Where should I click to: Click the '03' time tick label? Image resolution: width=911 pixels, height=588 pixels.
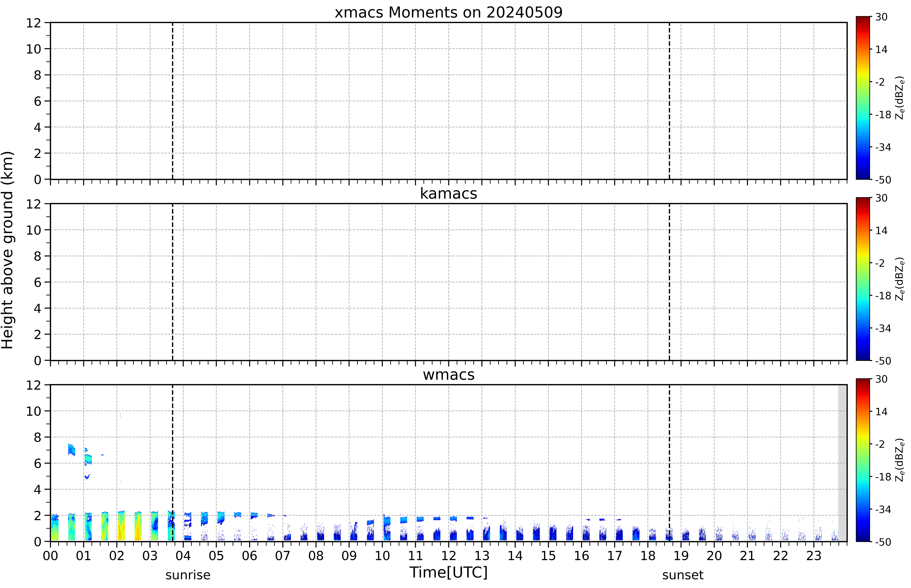[x=150, y=556]
